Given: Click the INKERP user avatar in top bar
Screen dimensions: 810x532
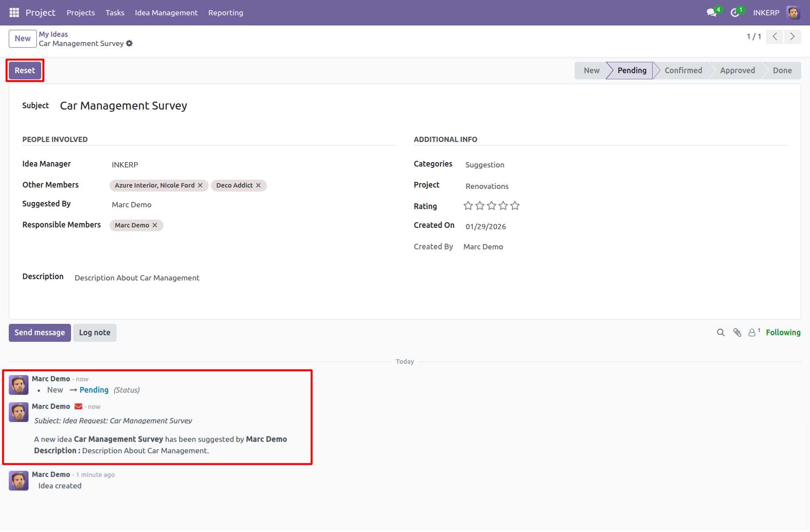Looking at the screenshot, I should click(x=793, y=13).
